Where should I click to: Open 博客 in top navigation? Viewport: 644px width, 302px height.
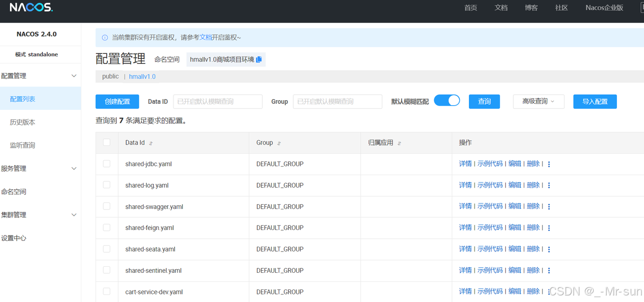pyautogui.click(x=531, y=8)
